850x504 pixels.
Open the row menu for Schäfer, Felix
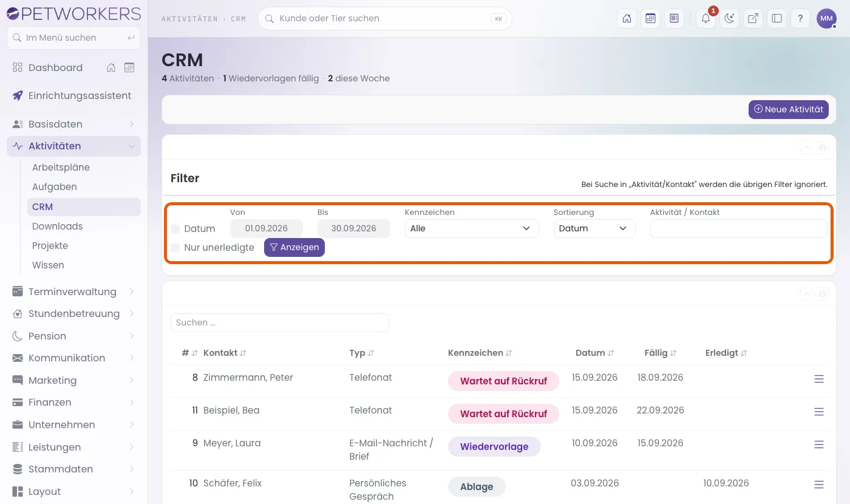coord(819,485)
